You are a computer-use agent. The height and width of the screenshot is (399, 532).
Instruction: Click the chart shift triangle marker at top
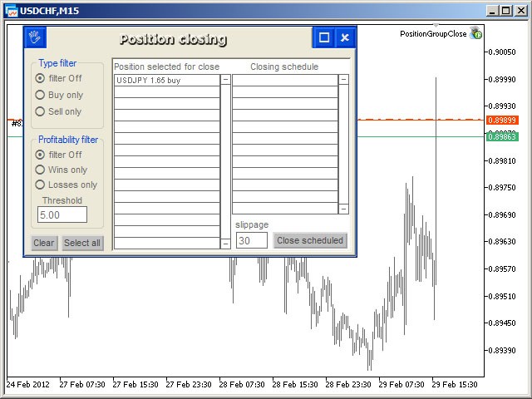pos(436,27)
